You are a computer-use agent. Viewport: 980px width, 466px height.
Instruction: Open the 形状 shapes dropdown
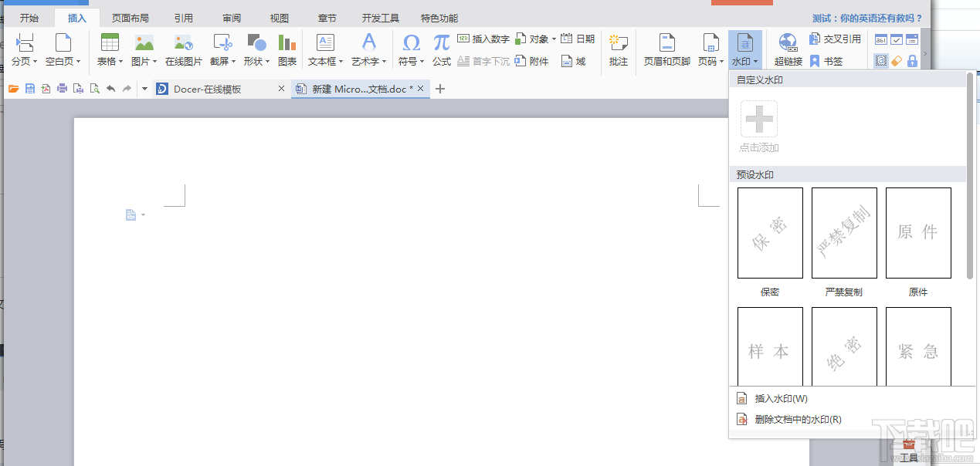pyautogui.click(x=256, y=61)
